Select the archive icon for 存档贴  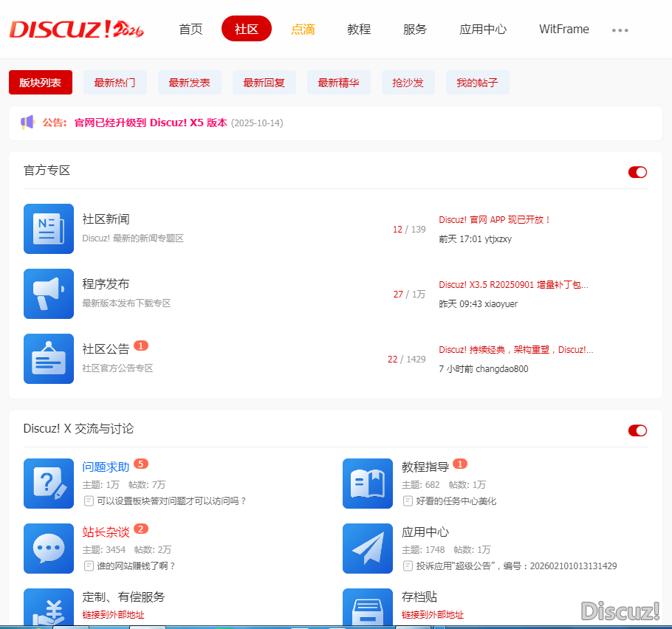(368, 611)
